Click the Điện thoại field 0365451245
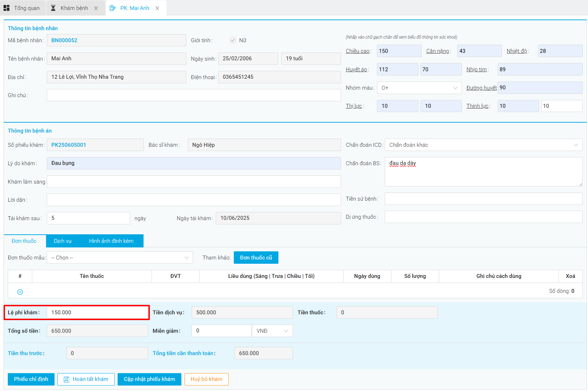 tap(279, 77)
